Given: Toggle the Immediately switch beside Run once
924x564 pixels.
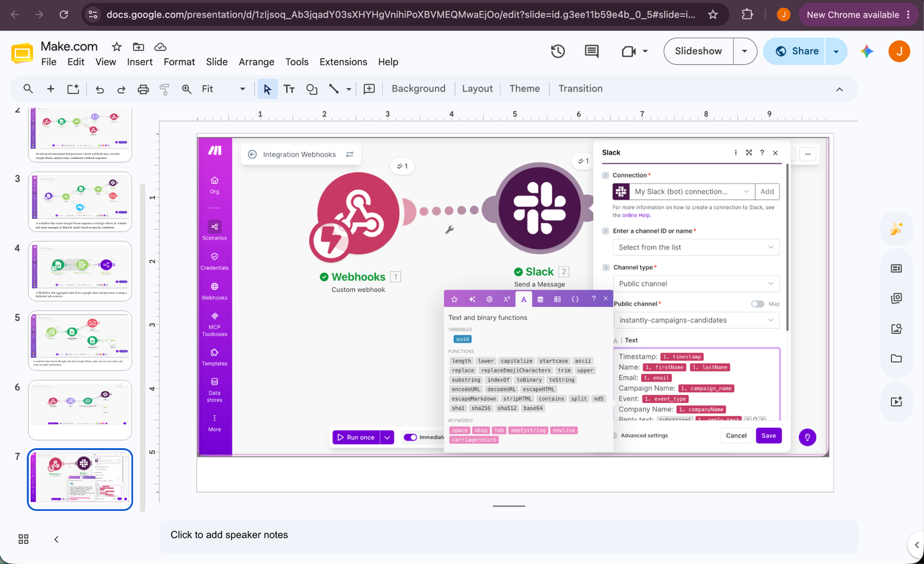Looking at the screenshot, I should [410, 437].
